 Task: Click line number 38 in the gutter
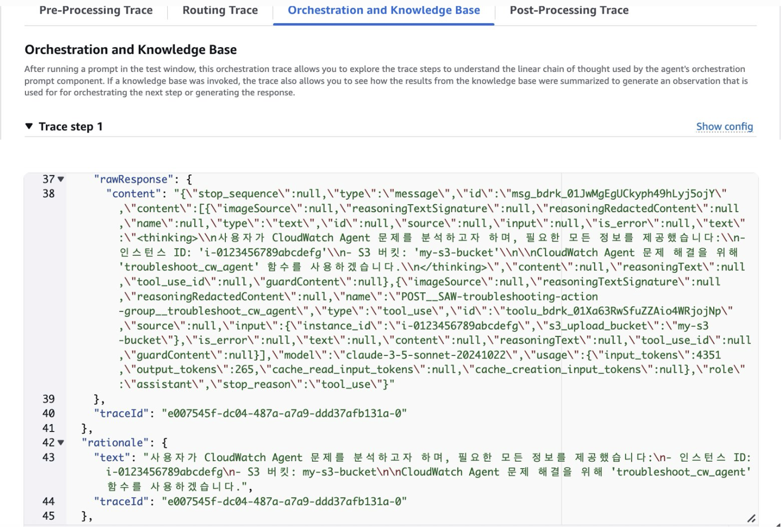tap(49, 194)
